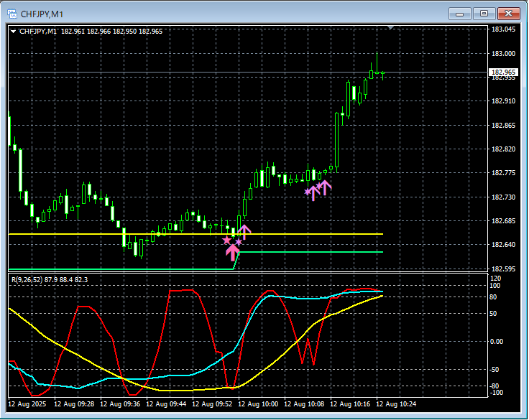Click indicator scale value -100
Viewport: 529px width, 420px height.
[x=496, y=393]
